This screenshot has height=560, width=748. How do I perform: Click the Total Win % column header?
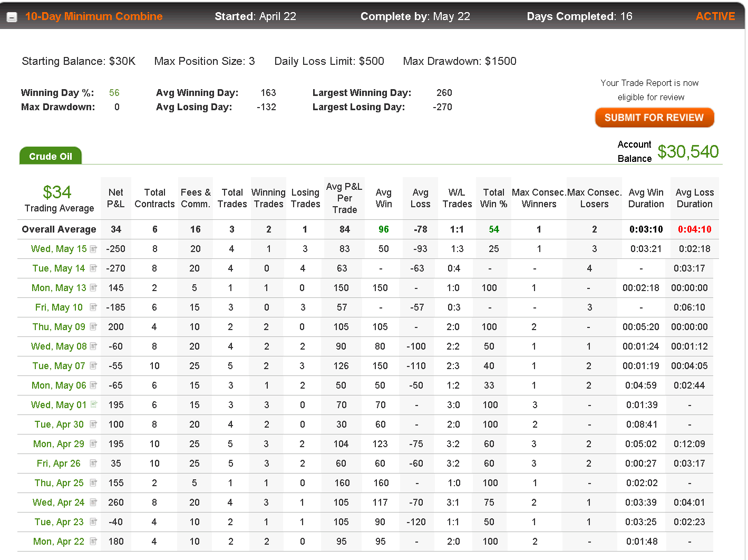pos(494,198)
